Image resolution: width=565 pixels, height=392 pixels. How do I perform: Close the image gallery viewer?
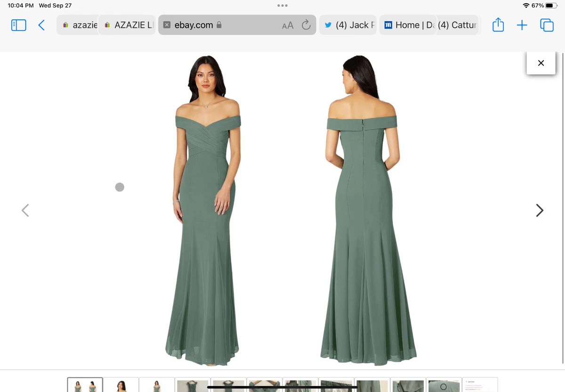(541, 63)
